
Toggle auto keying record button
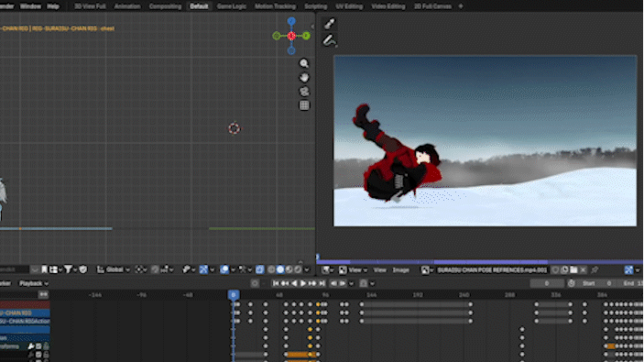click(x=255, y=283)
